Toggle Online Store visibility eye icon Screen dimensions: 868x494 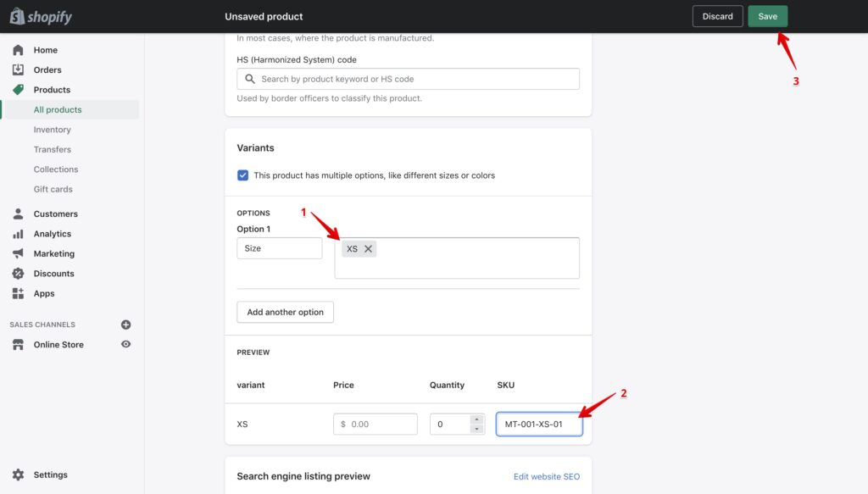pyautogui.click(x=125, y=344)
